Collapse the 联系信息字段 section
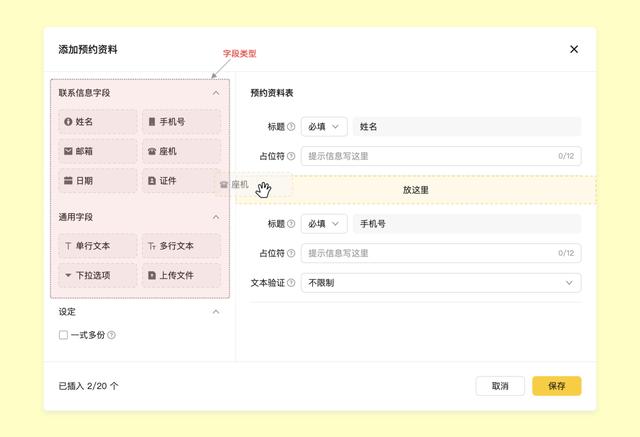 click(x=216, y=93)
